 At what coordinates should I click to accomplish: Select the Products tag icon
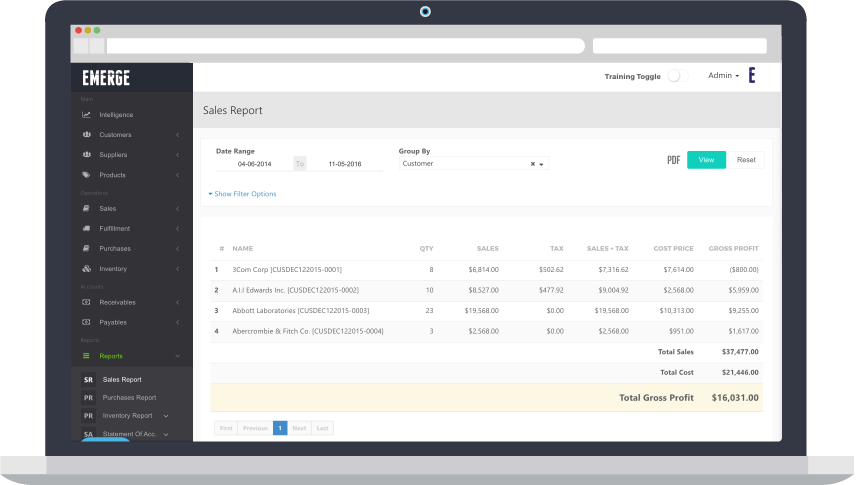coord(87,175)
